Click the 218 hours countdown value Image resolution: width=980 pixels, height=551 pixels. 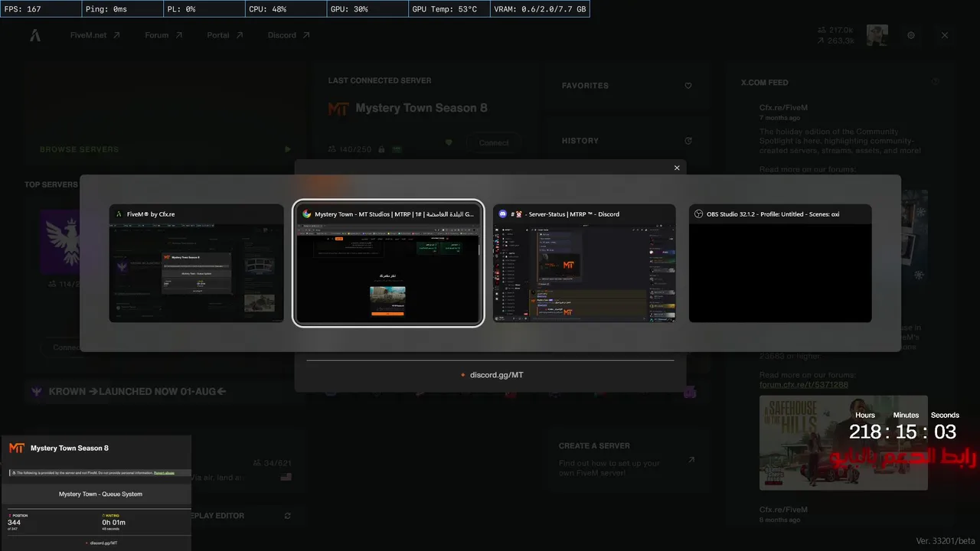(x=865, y=432)
